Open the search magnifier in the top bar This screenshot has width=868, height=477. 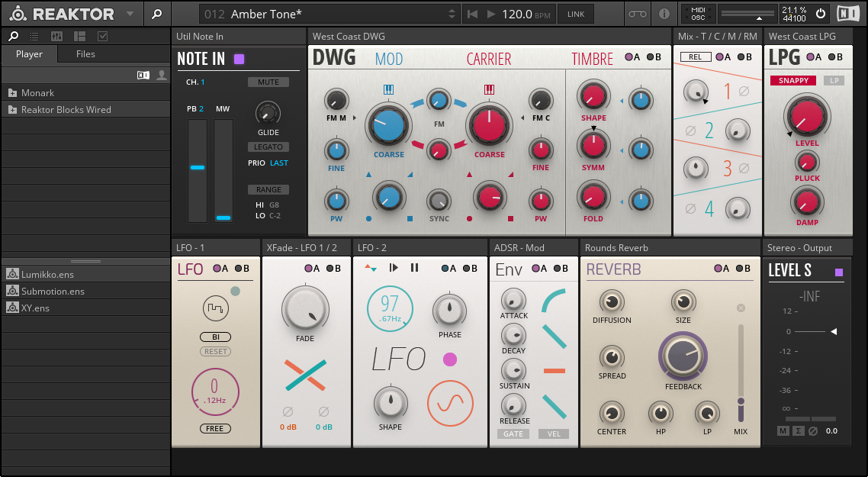click(157, 14)
